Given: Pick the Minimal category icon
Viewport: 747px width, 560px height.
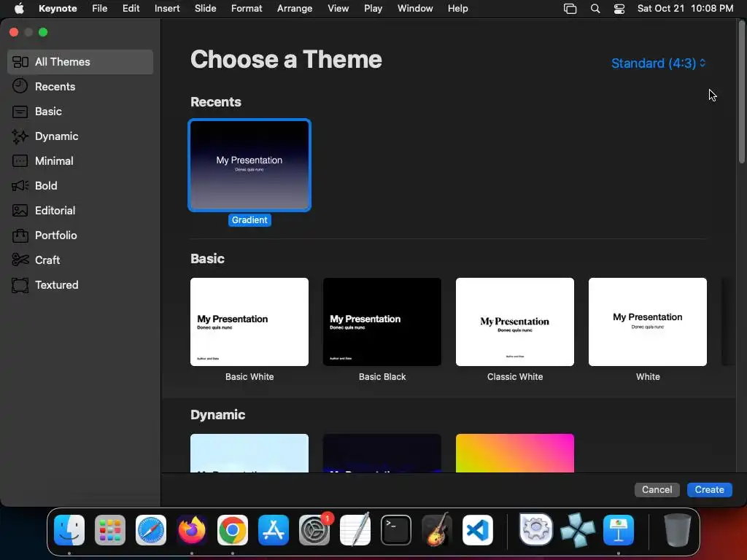Looking at the screenshot, I should (20, 161).
